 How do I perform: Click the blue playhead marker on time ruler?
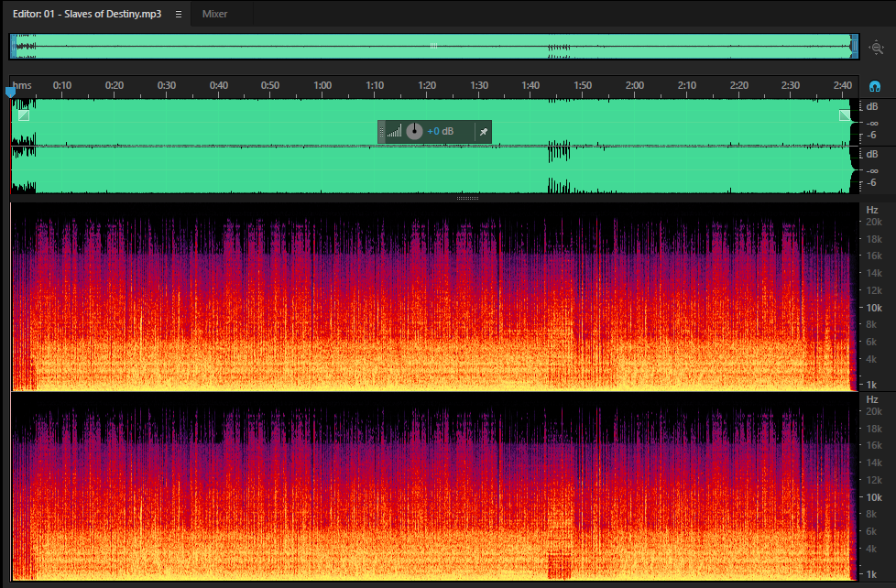[x=10, y=92]
